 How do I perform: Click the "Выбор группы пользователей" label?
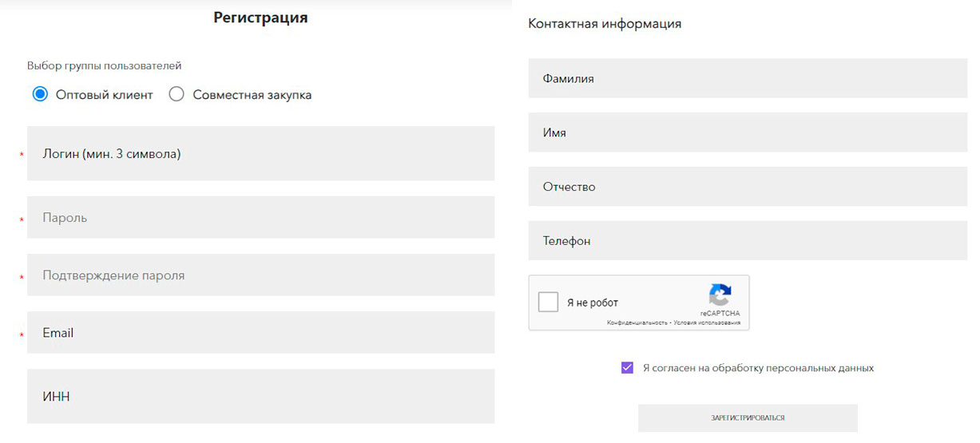tap(105, 65)
